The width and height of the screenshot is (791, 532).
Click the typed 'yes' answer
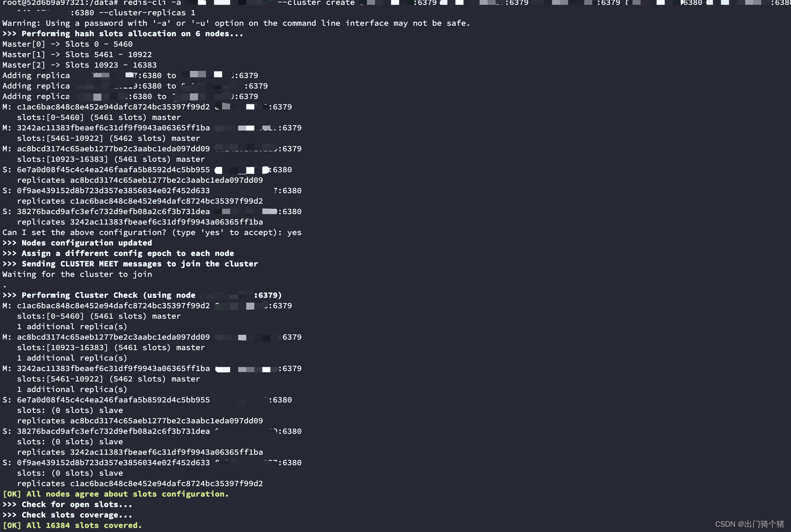(294, 233)
